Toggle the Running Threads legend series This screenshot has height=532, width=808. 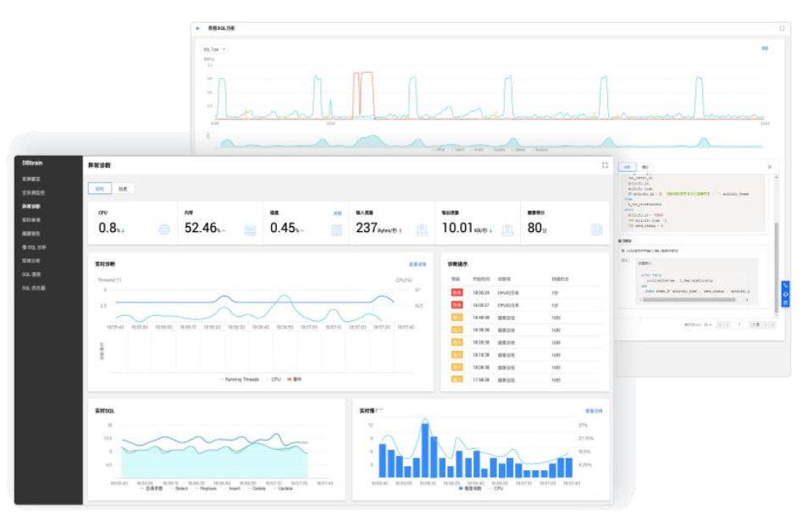[240, 379]
